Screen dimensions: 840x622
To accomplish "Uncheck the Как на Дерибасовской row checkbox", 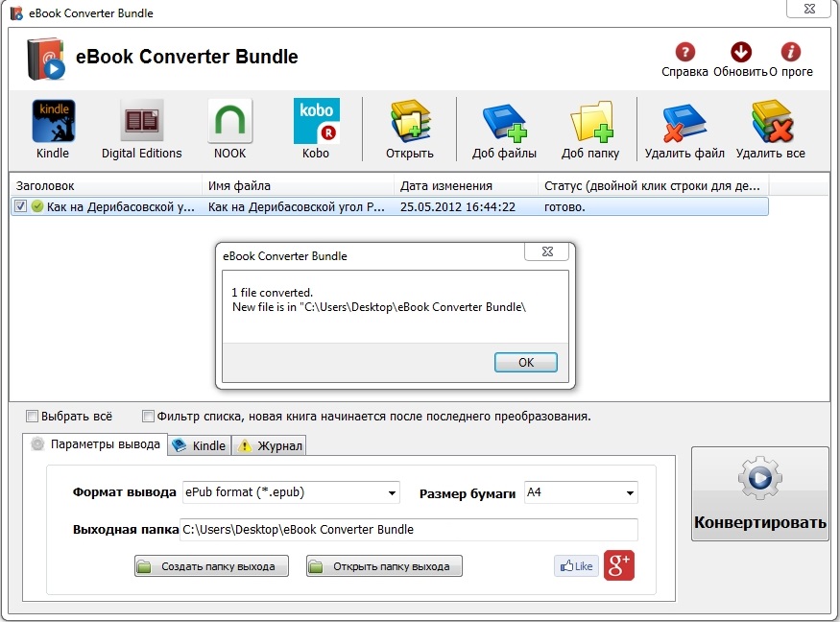I will click(x=20, y=206).
